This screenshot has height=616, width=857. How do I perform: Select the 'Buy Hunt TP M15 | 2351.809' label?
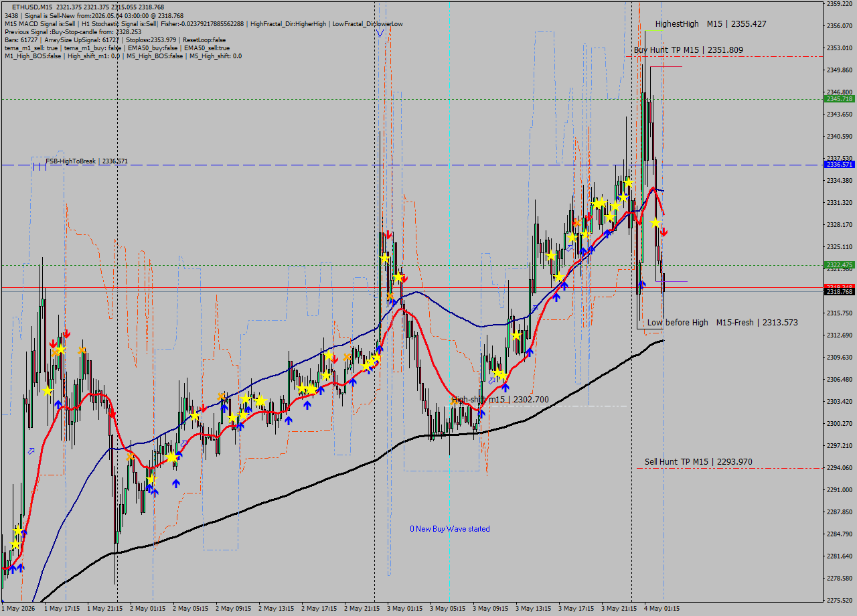coord(688,50)
